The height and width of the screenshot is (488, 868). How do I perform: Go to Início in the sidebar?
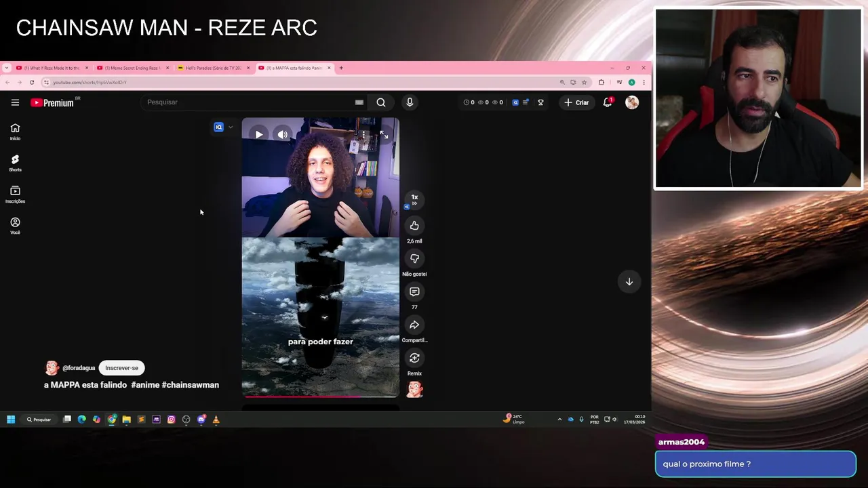15,132
